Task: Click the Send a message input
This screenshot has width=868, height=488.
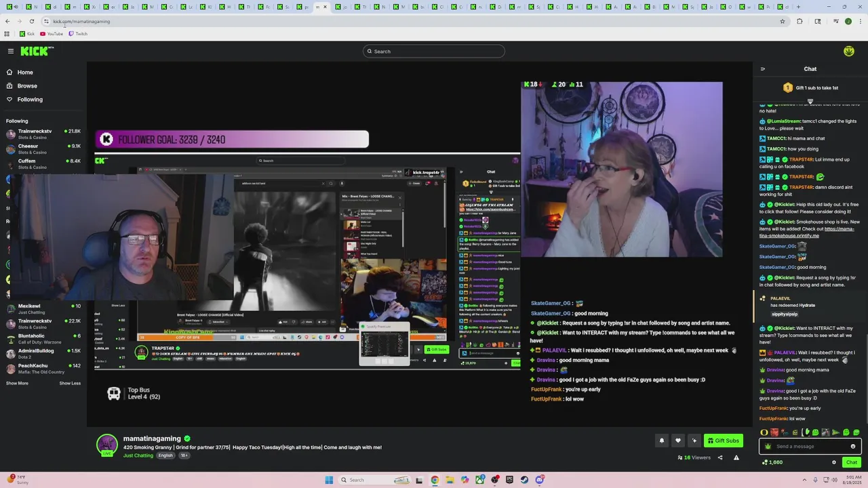Action: point(810,446)
